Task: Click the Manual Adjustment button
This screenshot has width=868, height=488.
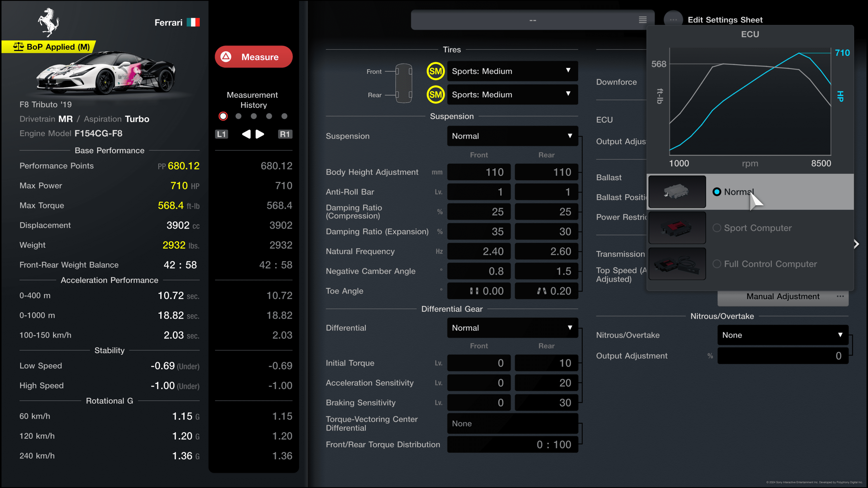Action: pos(782,296)
